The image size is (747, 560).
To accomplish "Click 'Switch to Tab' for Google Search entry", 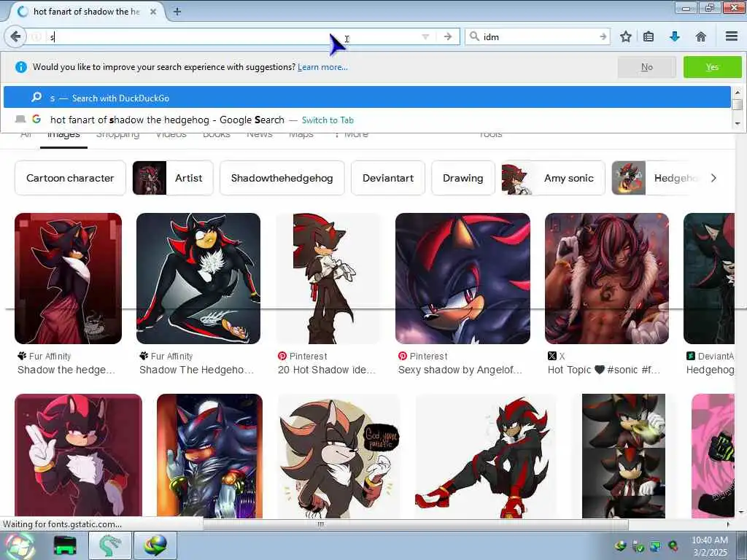I will point(328,120).
